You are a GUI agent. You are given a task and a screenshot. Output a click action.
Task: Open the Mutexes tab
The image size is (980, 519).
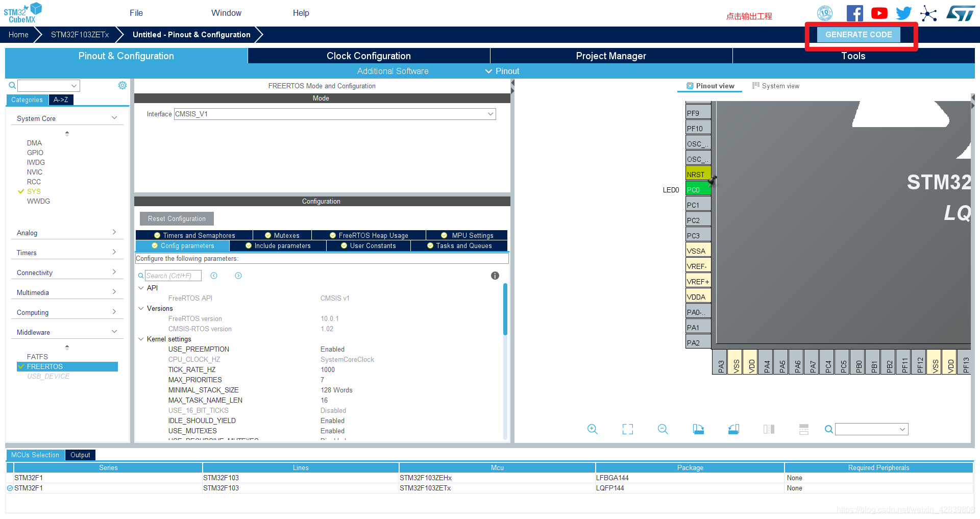282,235
